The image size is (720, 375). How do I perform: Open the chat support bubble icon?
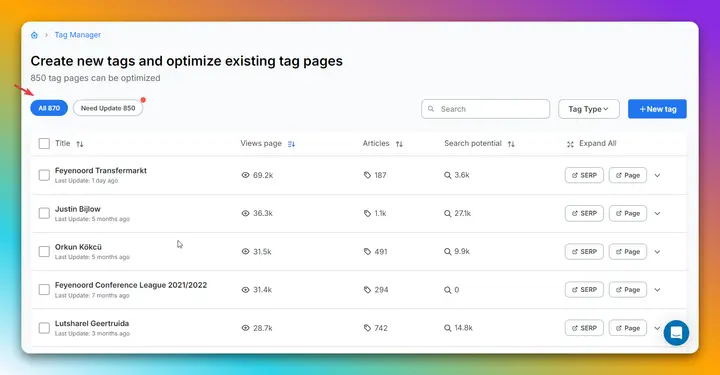click(x=676, y=333)
